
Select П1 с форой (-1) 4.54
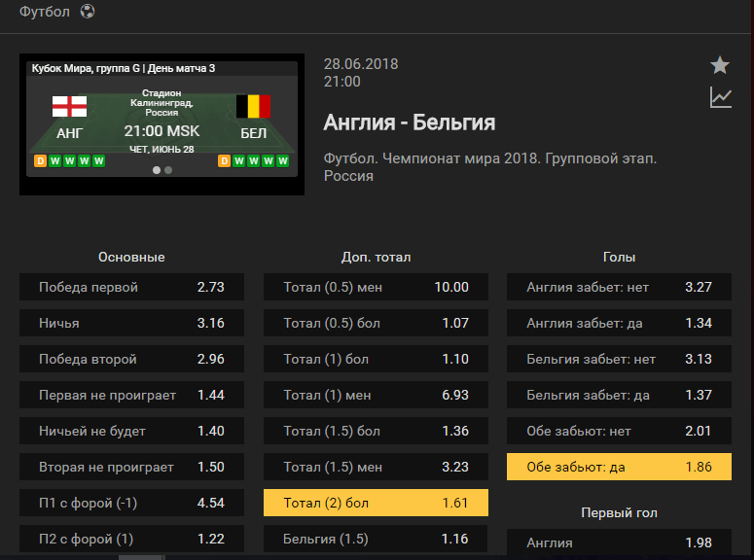pyautogui.click(x=131, y=503)
